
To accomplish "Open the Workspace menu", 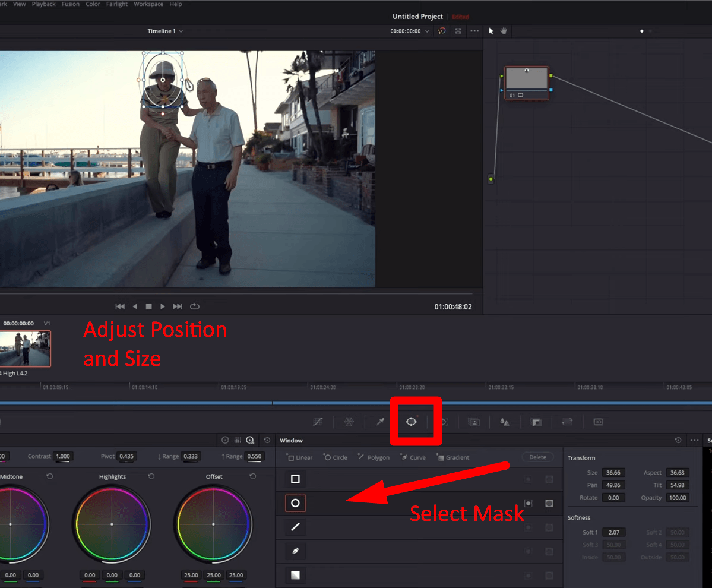I will pos(149,4).
